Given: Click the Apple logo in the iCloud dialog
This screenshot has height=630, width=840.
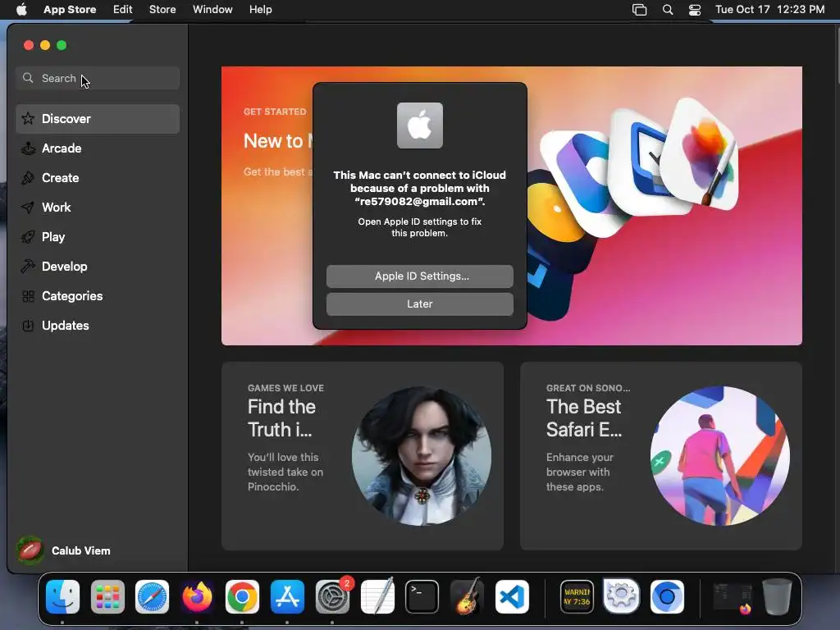Looking at the screenshot, I should pyautogui.click(x=420, y=126).
